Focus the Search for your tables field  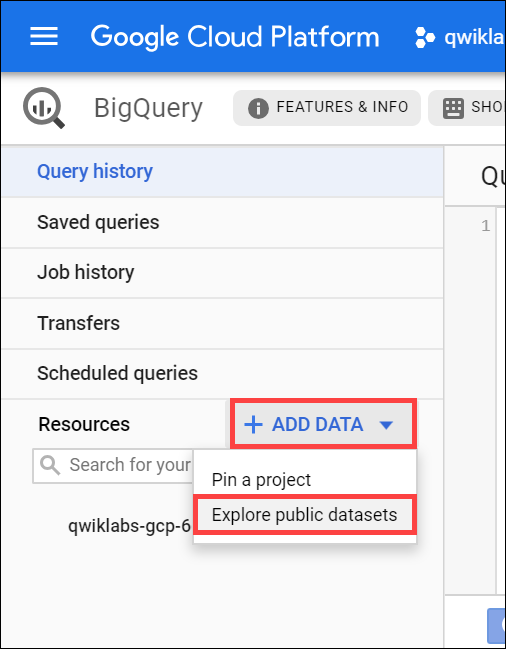[x=113, y=466]
